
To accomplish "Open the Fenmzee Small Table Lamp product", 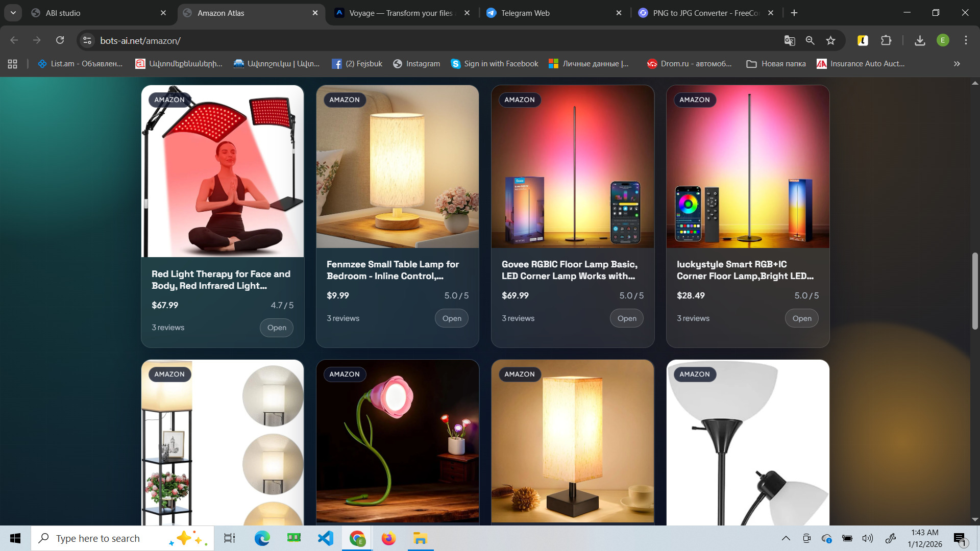I will pyautogui.click(x=451, y=318).
